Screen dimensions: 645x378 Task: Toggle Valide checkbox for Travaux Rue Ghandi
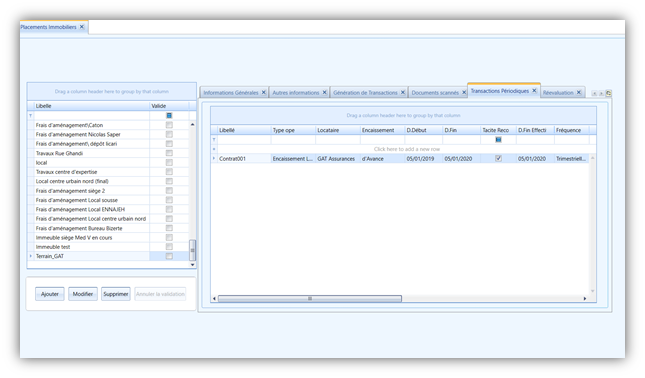coord(169,153)
